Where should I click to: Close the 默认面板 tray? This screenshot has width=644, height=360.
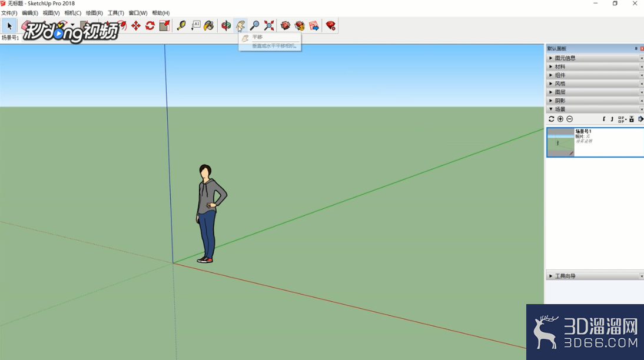pyautogui.click(x=642, y=48)
